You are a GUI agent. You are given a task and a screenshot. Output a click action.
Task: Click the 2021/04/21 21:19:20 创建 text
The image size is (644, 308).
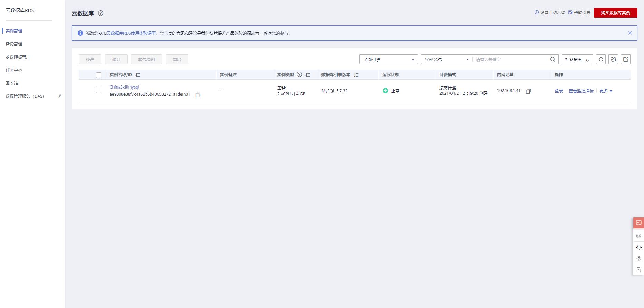[464, 93]
